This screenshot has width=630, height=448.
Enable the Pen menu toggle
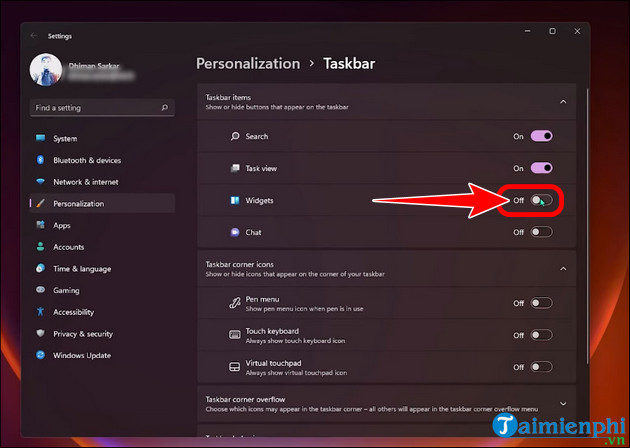[x=541, y=303]
